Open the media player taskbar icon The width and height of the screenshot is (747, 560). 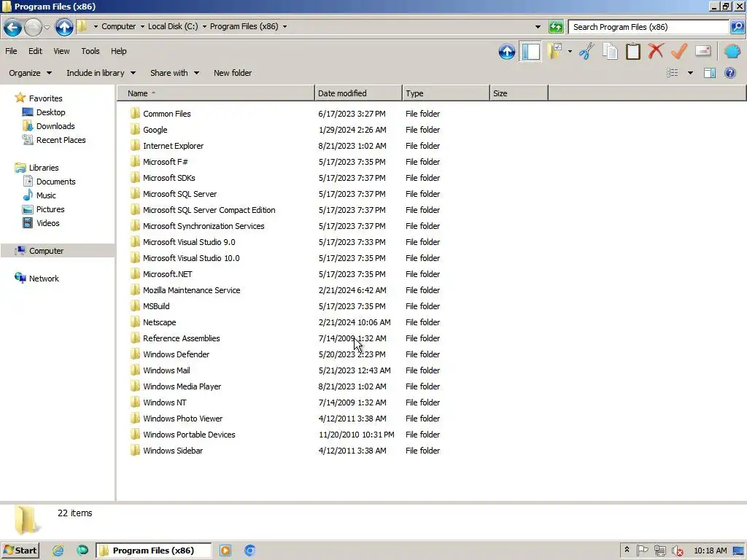tap(225, 551)
